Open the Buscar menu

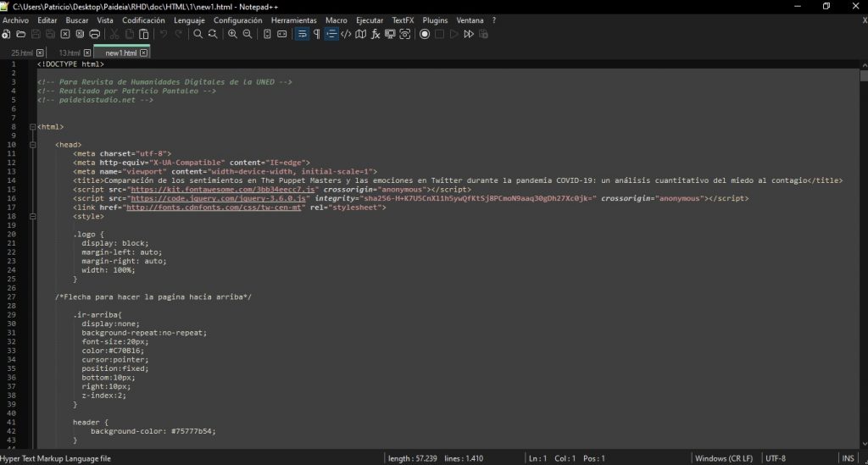77,20
